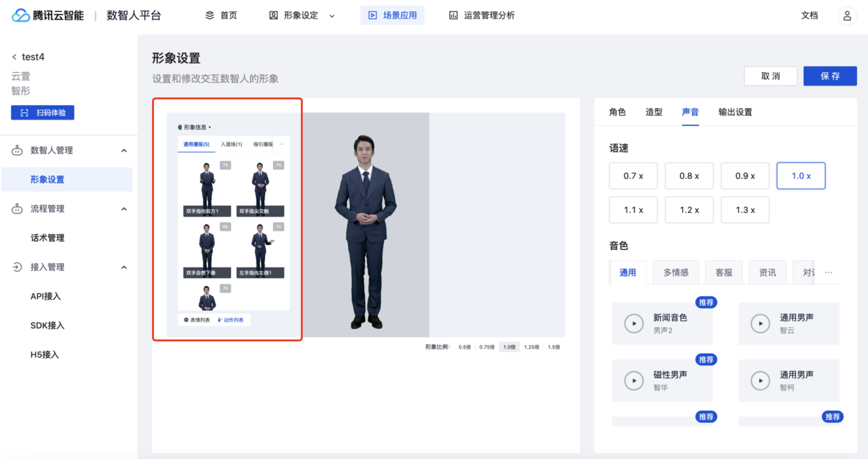868x459 pixels.
Task: Select 0.8 x speech speed
Action: [x=689, y=176]
